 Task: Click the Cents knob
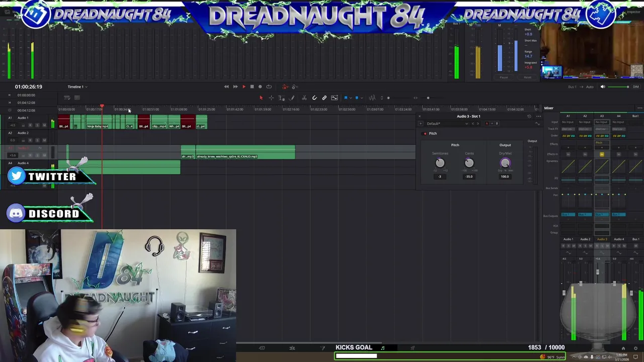click(x=469, y=163)
